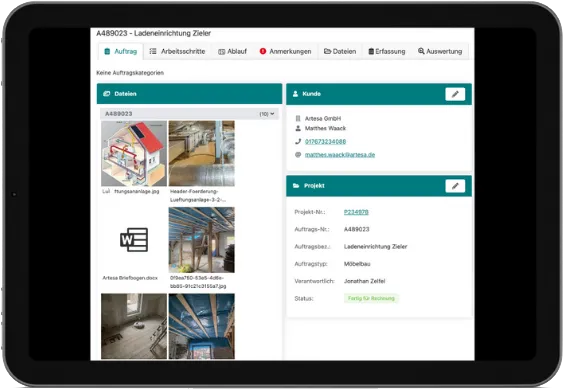Click the Artesa GmbH company name
Viewport: 563px width, 390px height.
[x=323, y=119]
